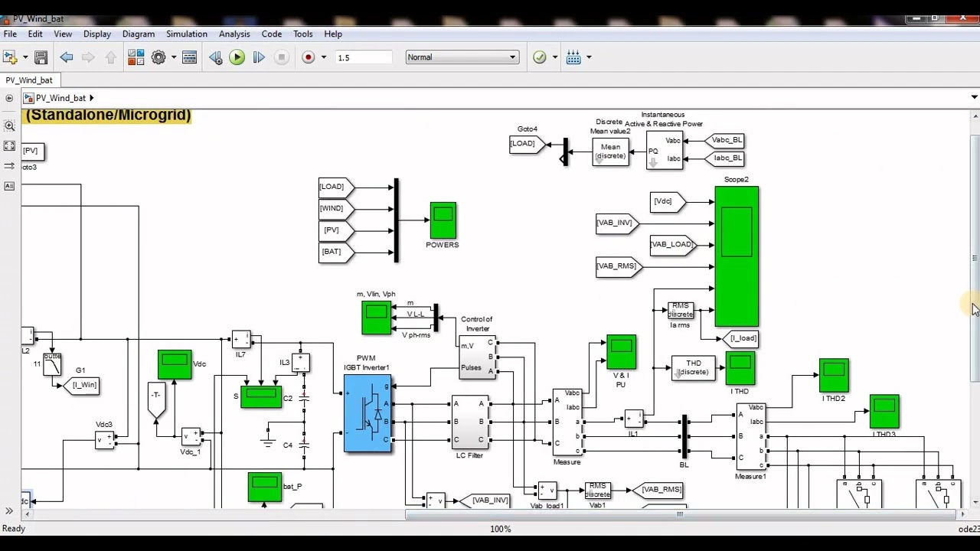The height and width of the screenshot is (551, 980).
Task: Click the New Model toolbar icon
Action: click(x=10, y=57)
